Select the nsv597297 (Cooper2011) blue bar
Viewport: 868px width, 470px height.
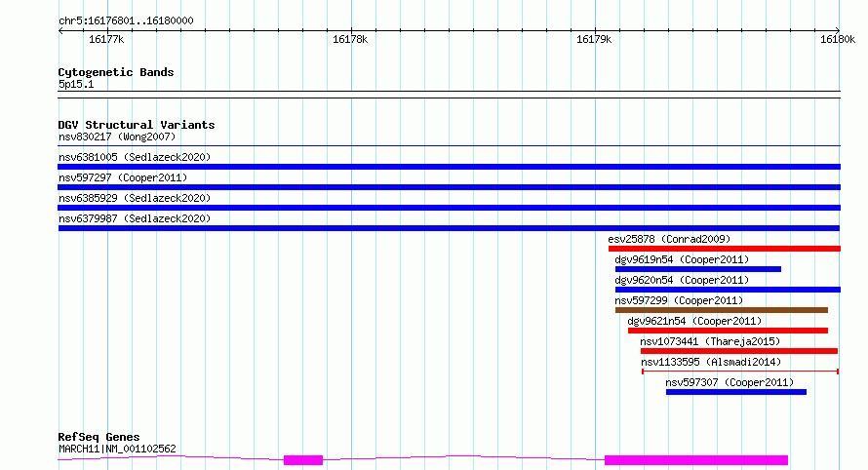[x=449, y=187]
